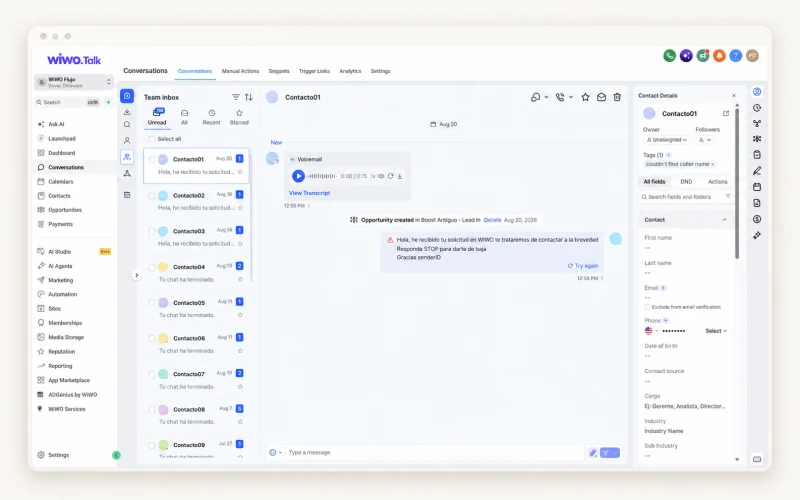Star the Contacto01 conversation in header
The image size is (800, 500).
pos(585,97)
